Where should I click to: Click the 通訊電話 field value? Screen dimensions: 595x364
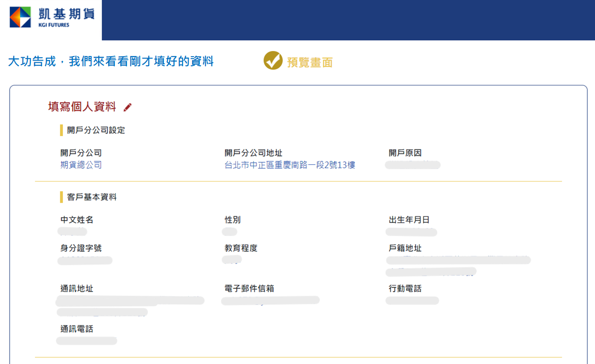coord(87,341)
